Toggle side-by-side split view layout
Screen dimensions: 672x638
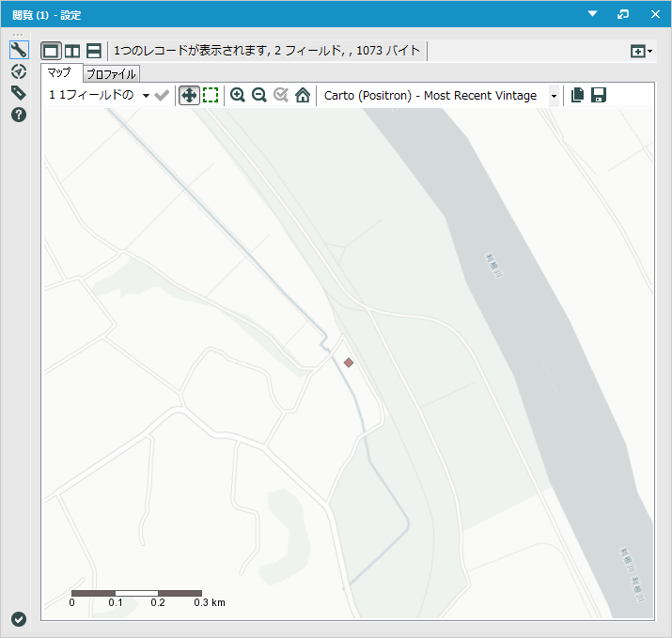(x=72, y=51)
